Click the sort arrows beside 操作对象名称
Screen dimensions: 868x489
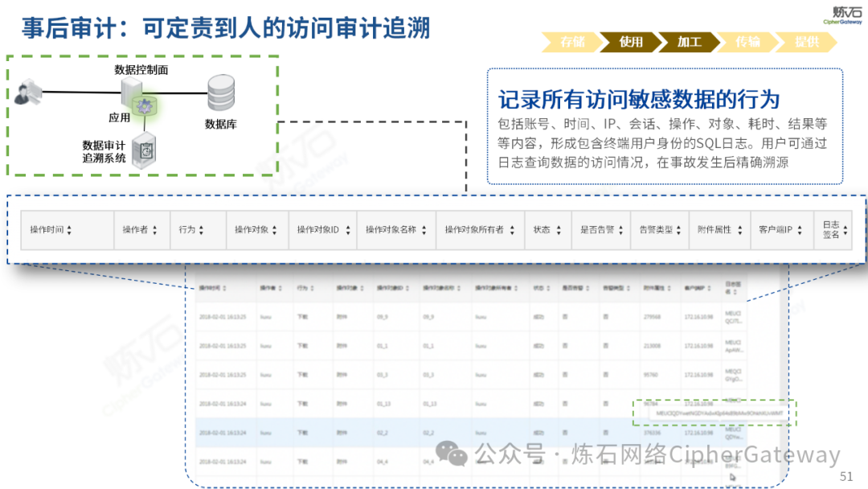tap(424, 230)
